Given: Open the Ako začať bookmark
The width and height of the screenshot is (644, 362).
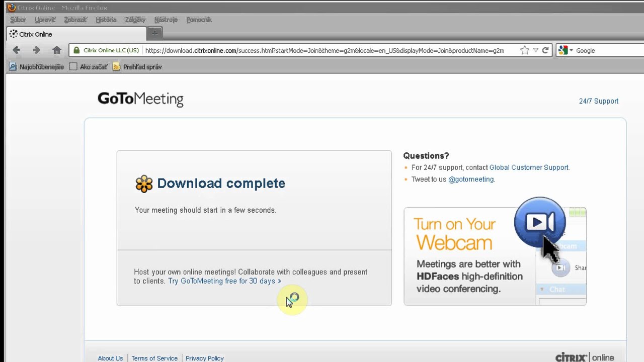Looking at the screenshot, I should pos(89,66).
